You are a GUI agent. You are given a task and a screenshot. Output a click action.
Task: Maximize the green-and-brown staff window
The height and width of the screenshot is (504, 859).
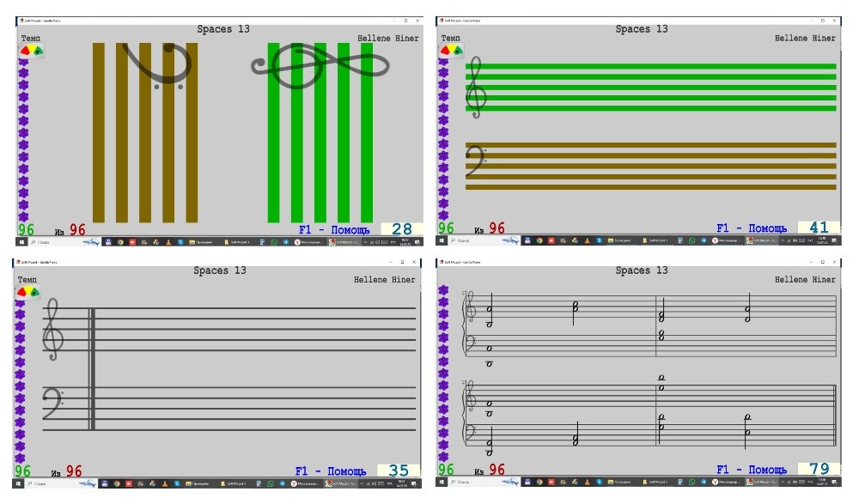tap(823, 21)
